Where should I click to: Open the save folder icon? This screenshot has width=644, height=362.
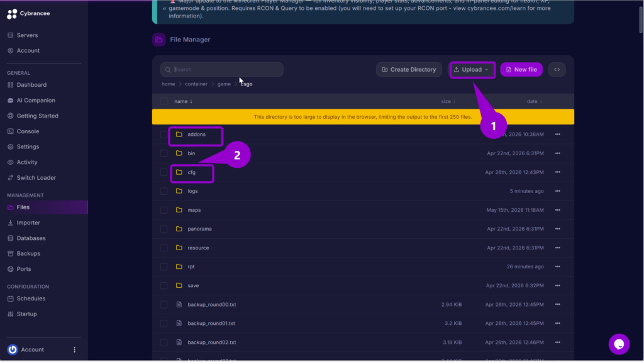179,285
